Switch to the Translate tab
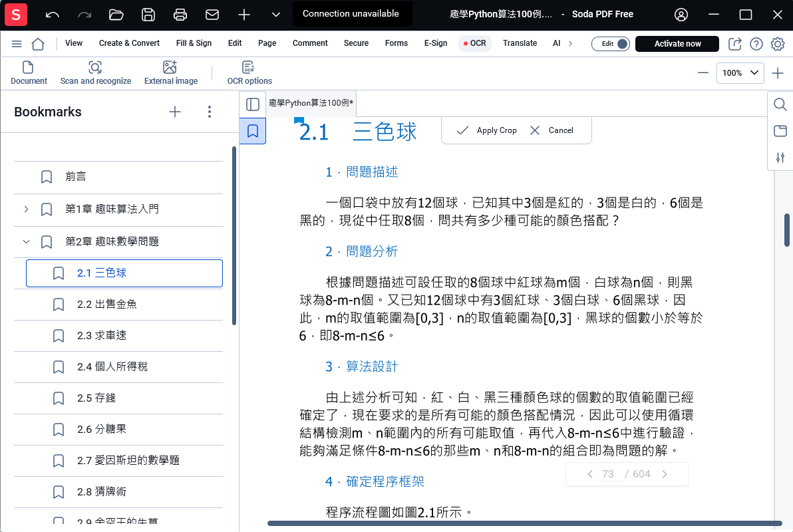 tap(520, 43)
